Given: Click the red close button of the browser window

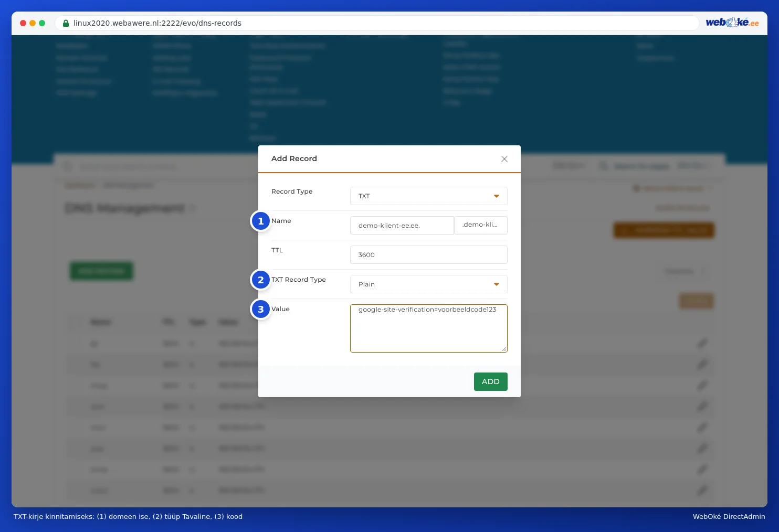Looking at the screenshot, I should click(x=23, y=23).
